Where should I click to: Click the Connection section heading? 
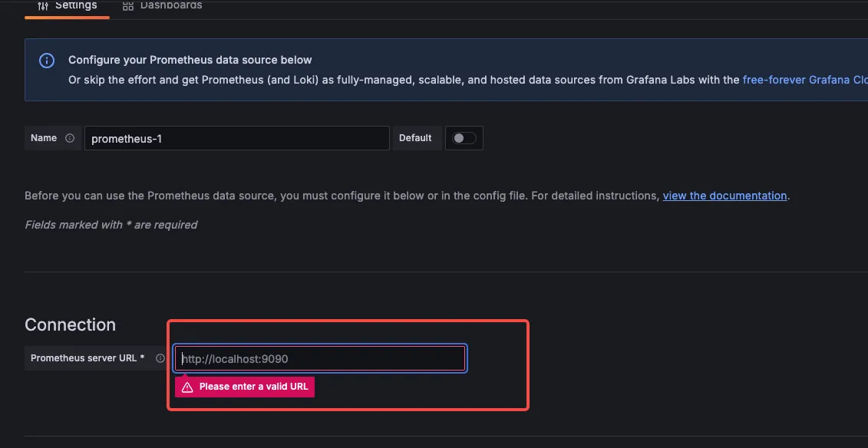[71, 324]
